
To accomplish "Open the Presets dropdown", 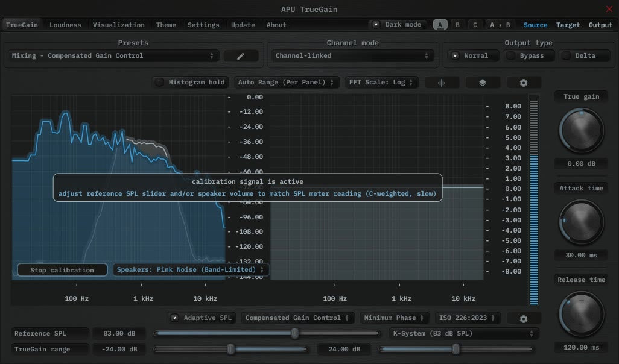I will tap(113, 55).
